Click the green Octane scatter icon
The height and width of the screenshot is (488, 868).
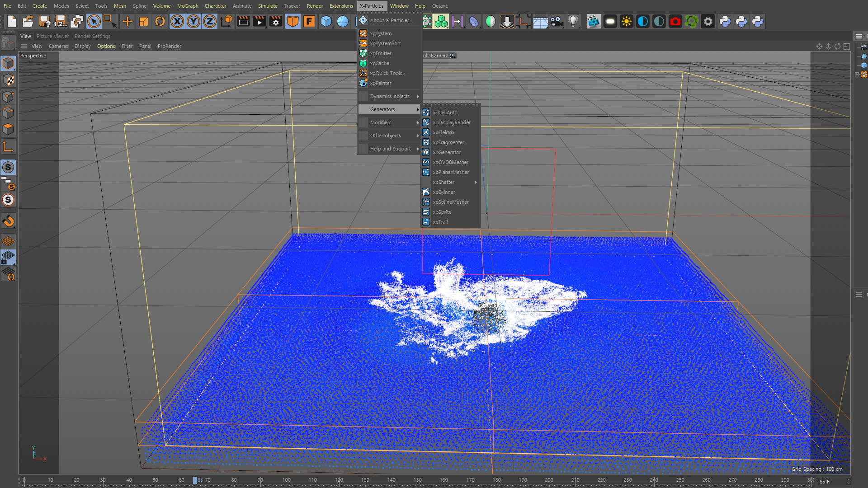[692, 21]
